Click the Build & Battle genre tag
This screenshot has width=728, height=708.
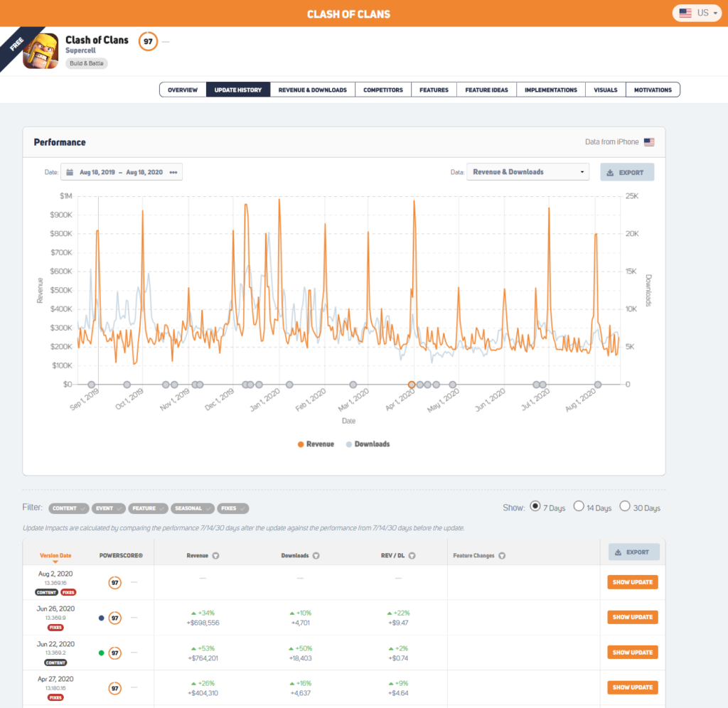tap(87, 63)
